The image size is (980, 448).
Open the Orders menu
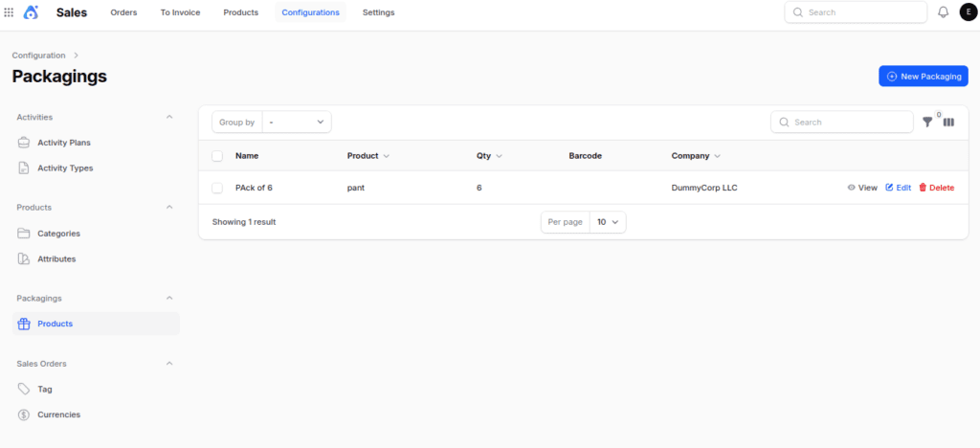pyautogui.click(x=123, y=11)
